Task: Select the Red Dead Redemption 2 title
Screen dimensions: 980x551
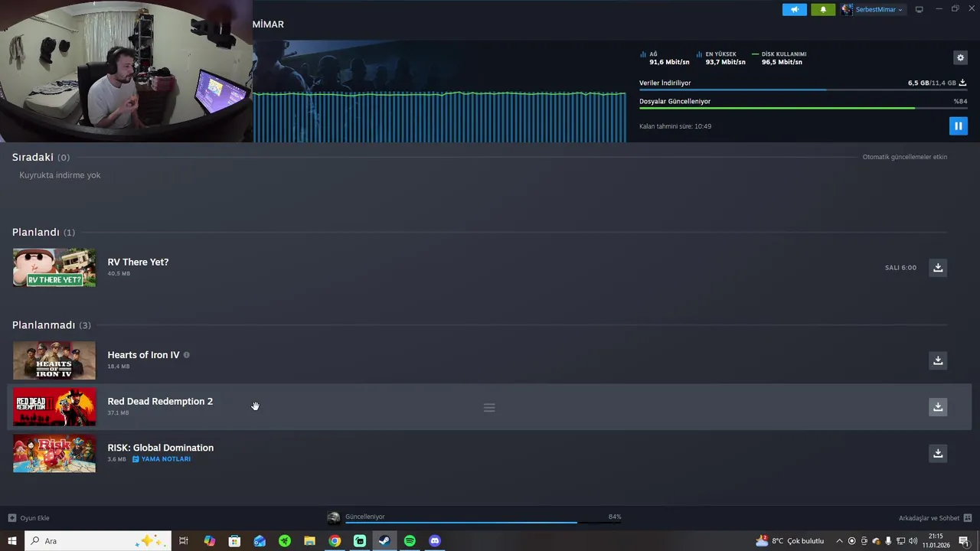Action: (160, 401)
